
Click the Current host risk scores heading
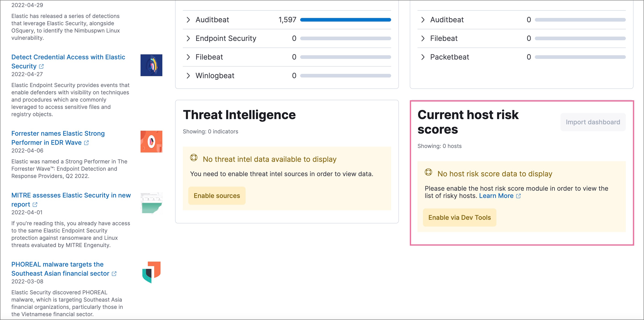[x=468, y=122]
